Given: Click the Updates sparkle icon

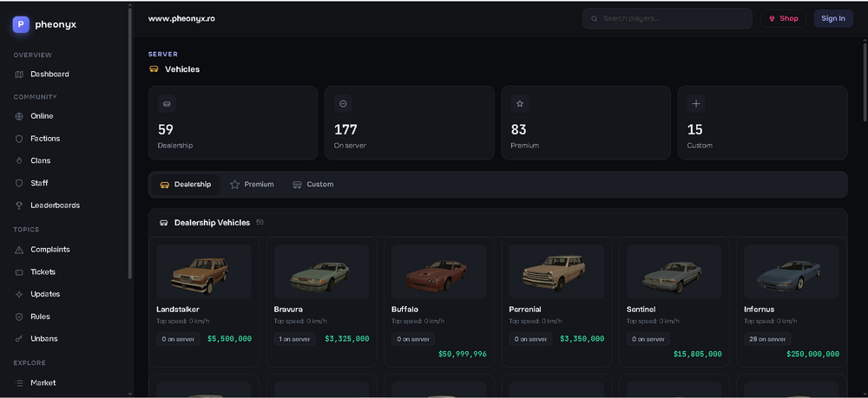Looking at the screenshot, I should [x=19, y=294].
